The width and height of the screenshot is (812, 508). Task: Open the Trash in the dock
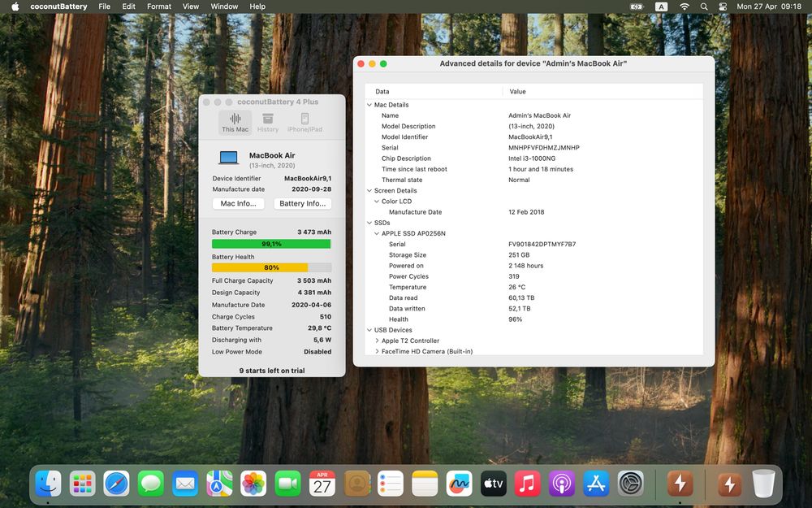point(763,484)
